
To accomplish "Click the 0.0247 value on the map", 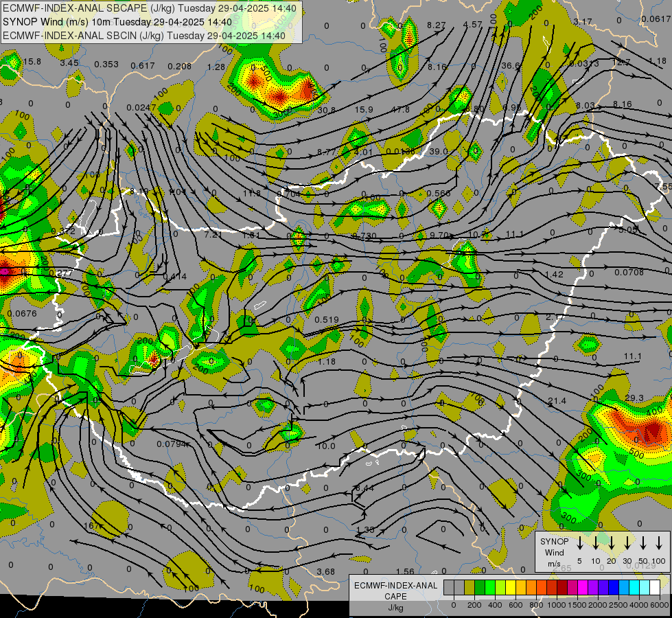I will point(141,107).
